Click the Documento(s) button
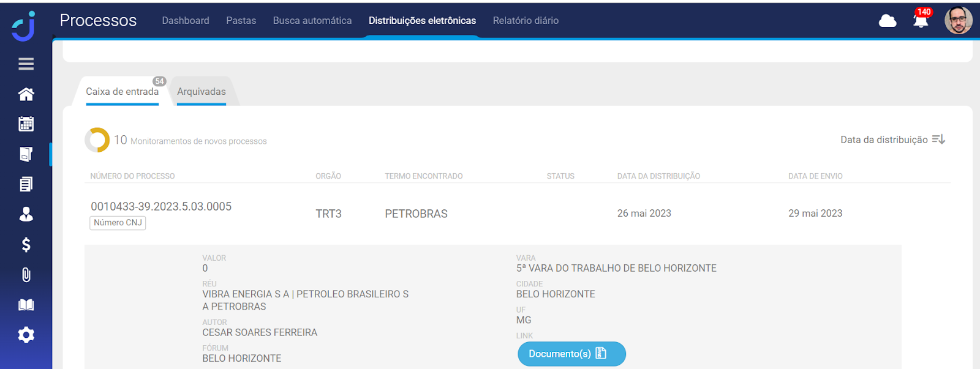The height and width of the screenshot is (369, 980). 571,354
